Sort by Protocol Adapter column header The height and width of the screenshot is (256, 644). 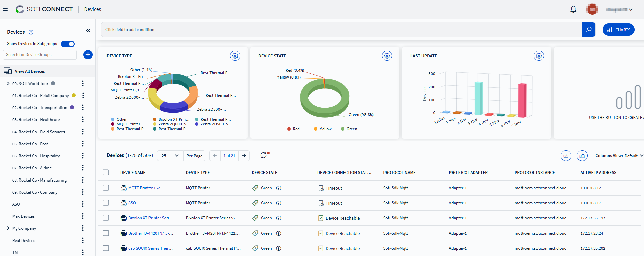click(x=468, y=173)
